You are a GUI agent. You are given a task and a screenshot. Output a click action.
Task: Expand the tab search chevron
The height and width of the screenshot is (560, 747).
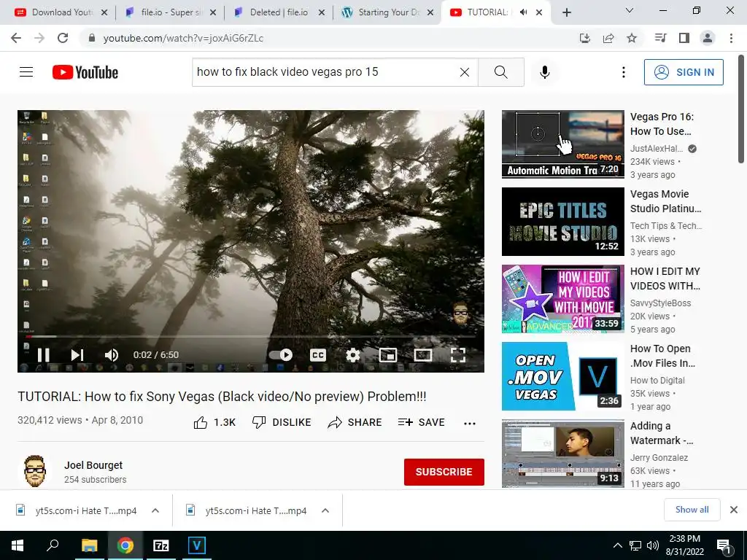coord(630,10)
